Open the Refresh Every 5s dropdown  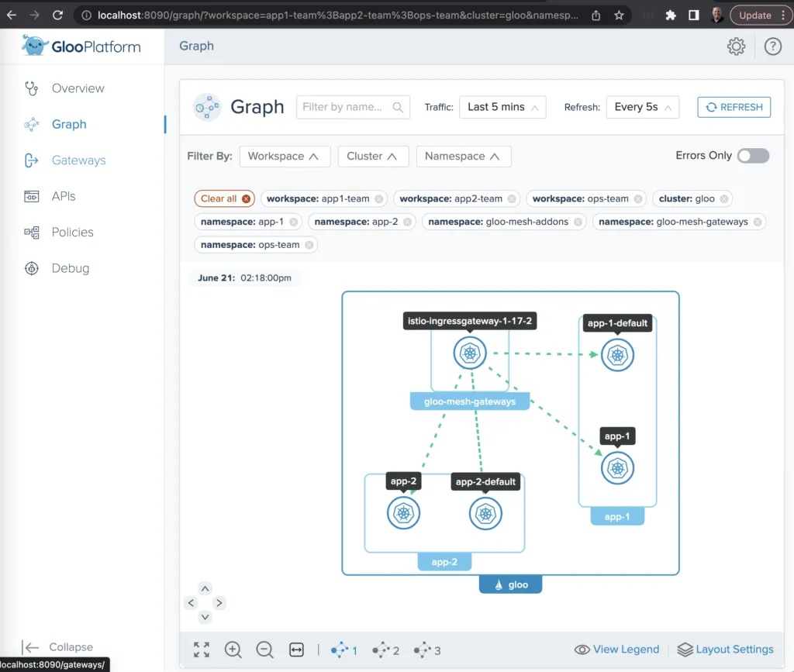642,107
